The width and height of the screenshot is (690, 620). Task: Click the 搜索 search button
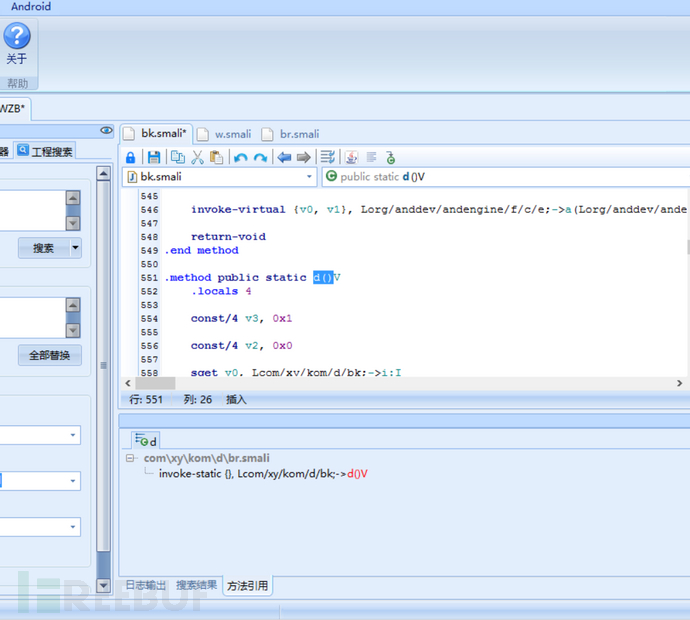coord(44,248)
